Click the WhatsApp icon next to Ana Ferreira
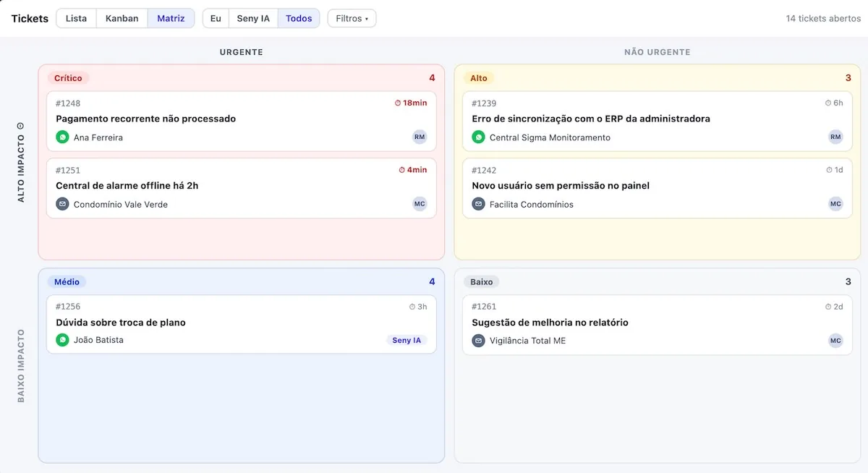The height and width of the screenshot is (473, 868). coord(62,137)
